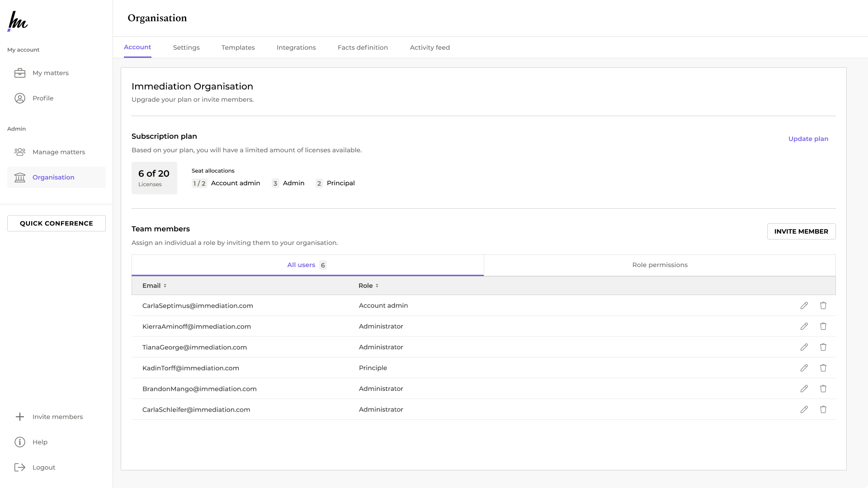Start a QUICK CONFERENCE
Image resolution: width=868 pixels, height=488 pixels.
(57, 223)
